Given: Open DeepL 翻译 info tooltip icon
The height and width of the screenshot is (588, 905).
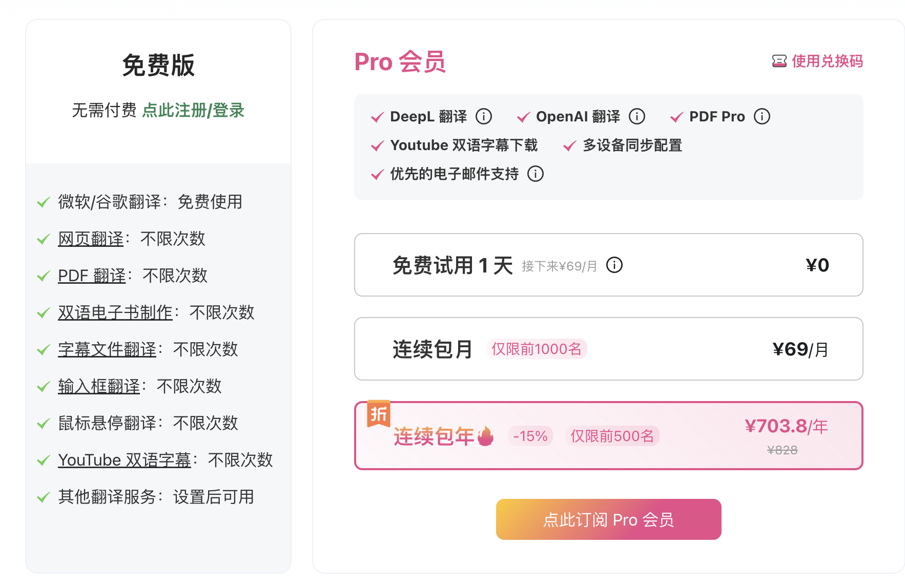Looking at the screenshot, I should coord(484,116).
